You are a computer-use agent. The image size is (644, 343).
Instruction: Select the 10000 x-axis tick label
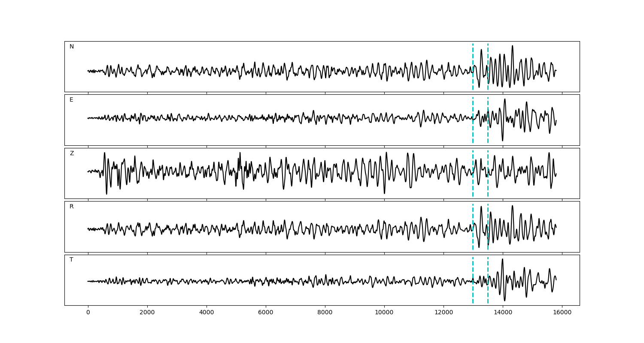click(384, 313)
